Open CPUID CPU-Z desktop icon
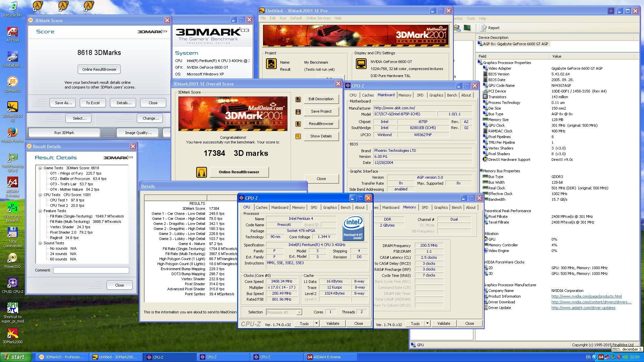The width and height of the screenshot is (644, 362). point(12,286)
